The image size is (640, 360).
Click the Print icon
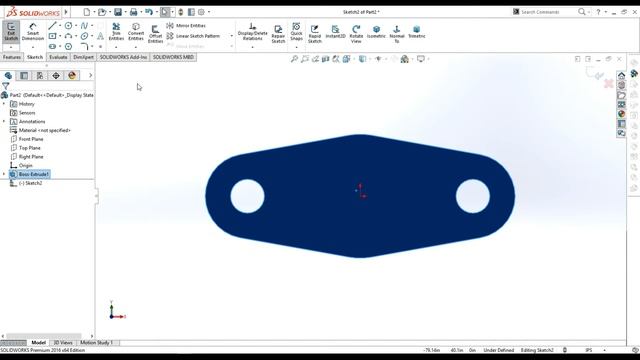tap(133, 12)
